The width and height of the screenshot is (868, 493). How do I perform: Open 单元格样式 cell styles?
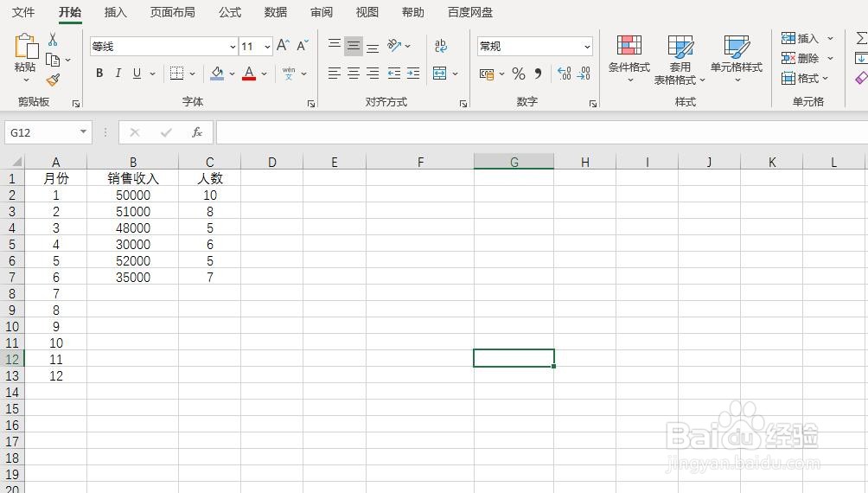tap(737, 59)
